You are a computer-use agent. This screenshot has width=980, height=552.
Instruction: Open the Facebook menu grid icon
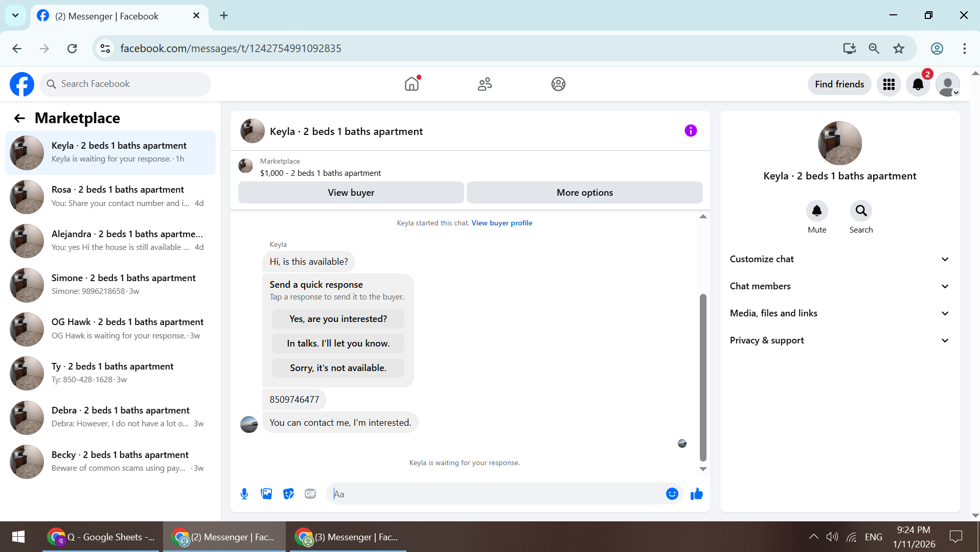pos(889,84)
